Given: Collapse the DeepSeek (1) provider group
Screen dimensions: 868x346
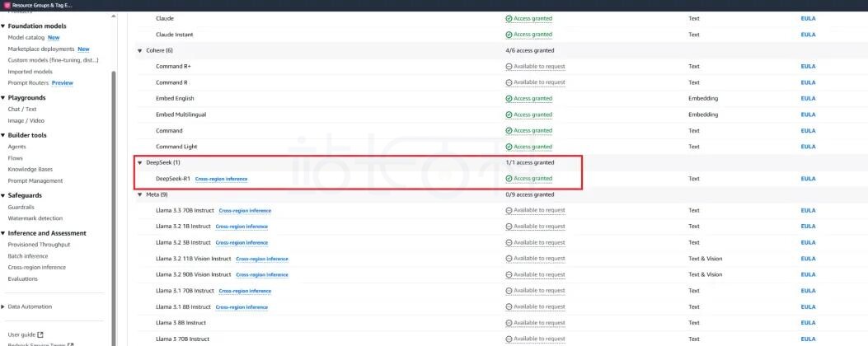Looking at the screenshot, I should click(140, 163).
